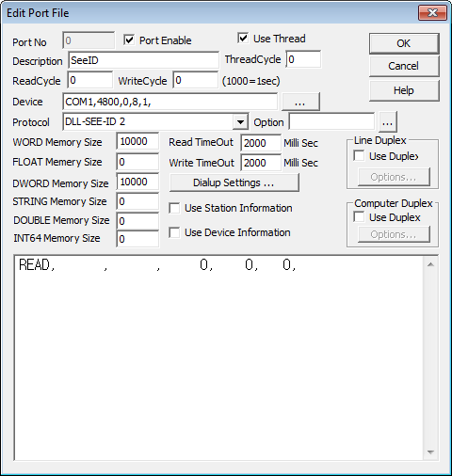Click the (1000=1sec) hint text
The image size is (452, 476).
pyautogui.click(x=251, y=81)
